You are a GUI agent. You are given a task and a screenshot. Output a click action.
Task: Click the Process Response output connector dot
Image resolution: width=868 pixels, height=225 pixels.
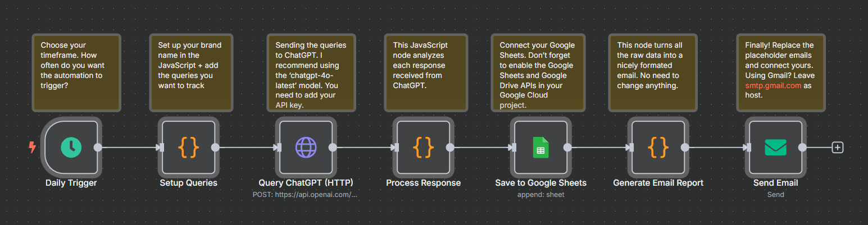coord(450,148)
